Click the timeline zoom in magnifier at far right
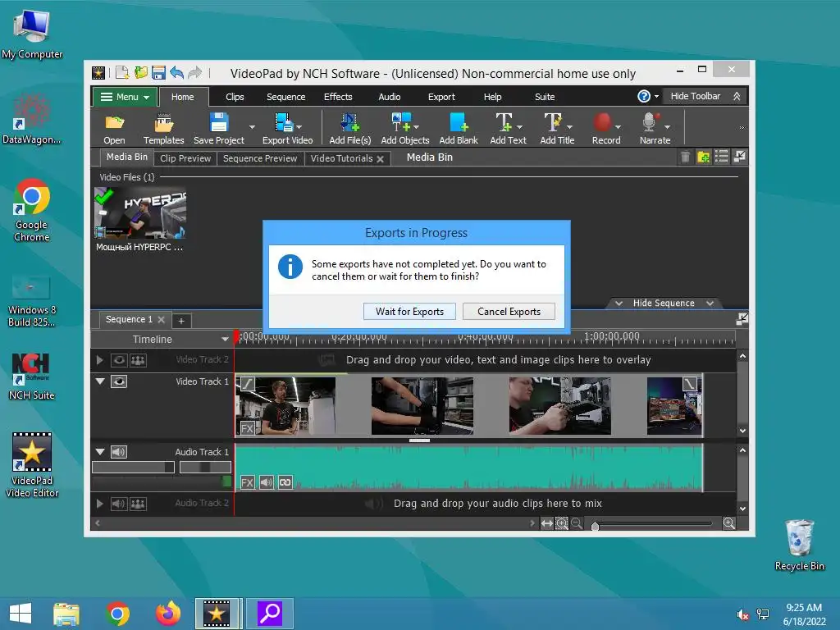 pos(729,523)
